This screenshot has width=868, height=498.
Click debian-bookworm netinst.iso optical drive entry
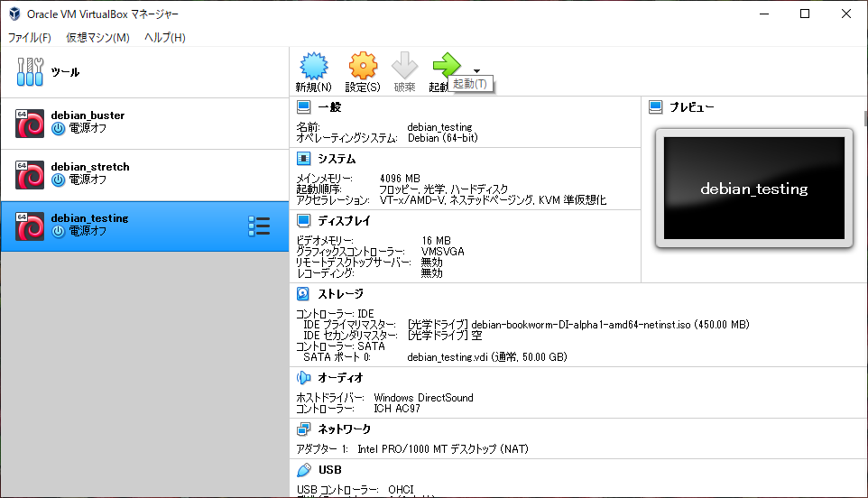578,325
